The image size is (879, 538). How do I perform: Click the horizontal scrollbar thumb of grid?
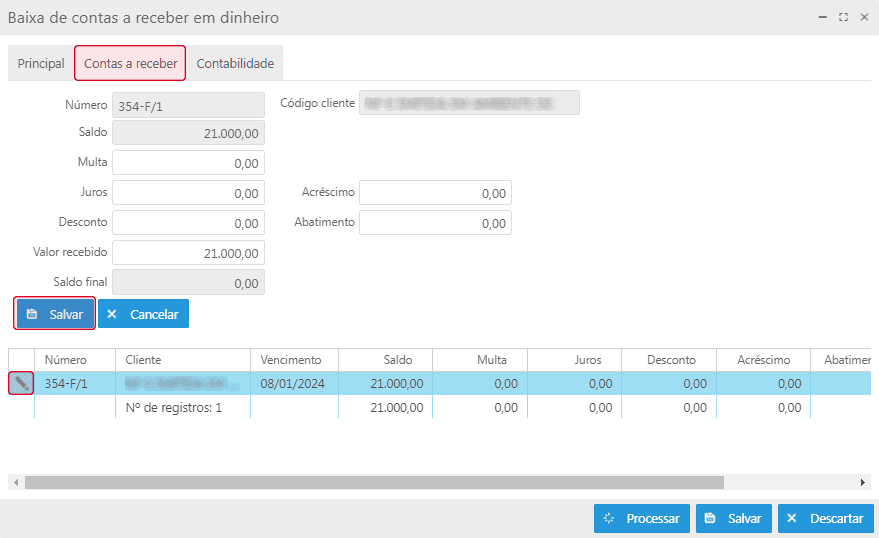tap(374, 482)
